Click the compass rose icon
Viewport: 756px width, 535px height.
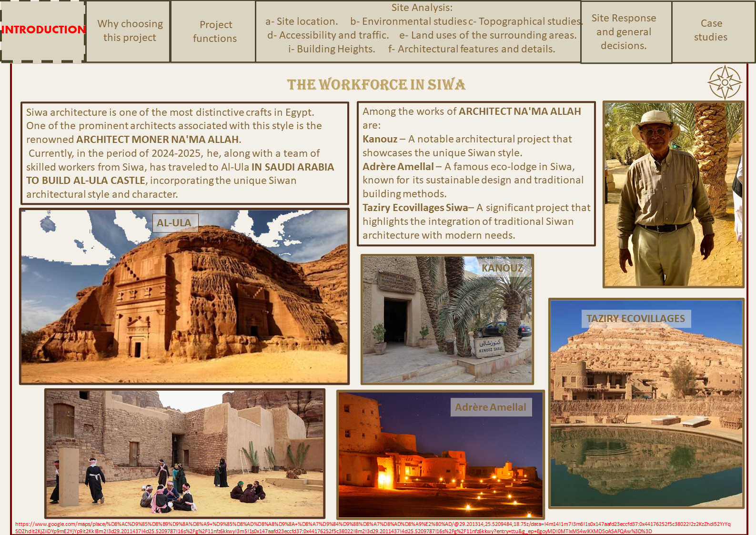click(x=725, y=82)
